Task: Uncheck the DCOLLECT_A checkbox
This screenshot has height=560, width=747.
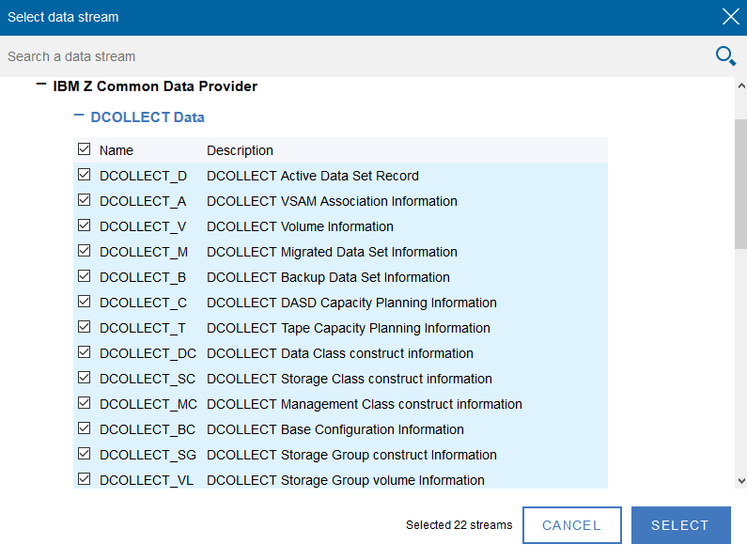Action: [84, 200]
